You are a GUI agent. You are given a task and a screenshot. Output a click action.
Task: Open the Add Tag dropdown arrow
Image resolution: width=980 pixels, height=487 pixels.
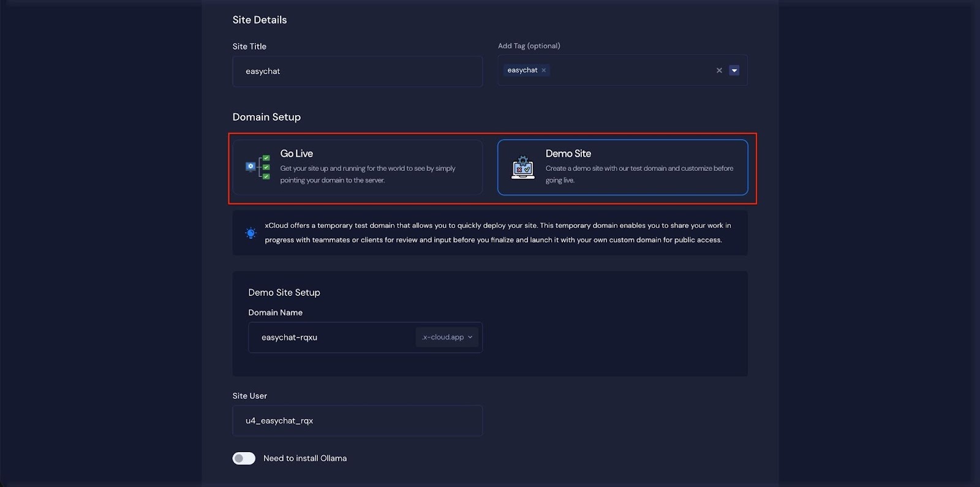[x=734, y=70]
